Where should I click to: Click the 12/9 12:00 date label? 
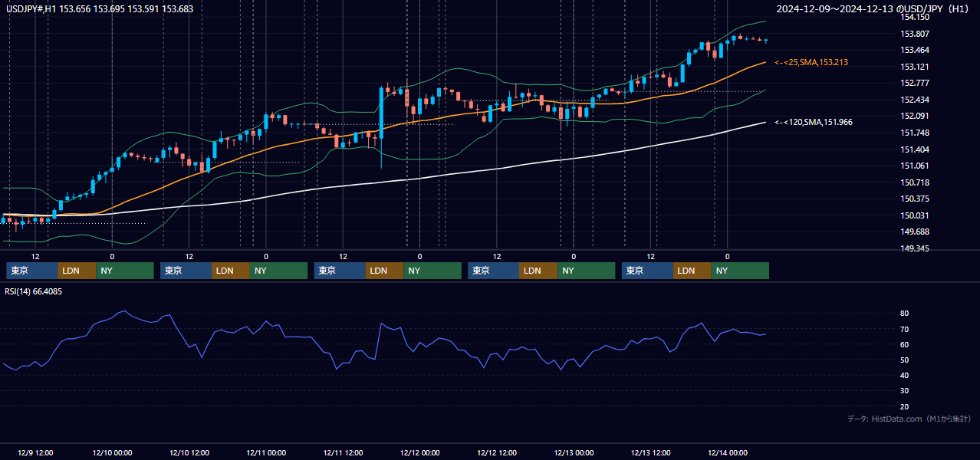tap(35, 453)
